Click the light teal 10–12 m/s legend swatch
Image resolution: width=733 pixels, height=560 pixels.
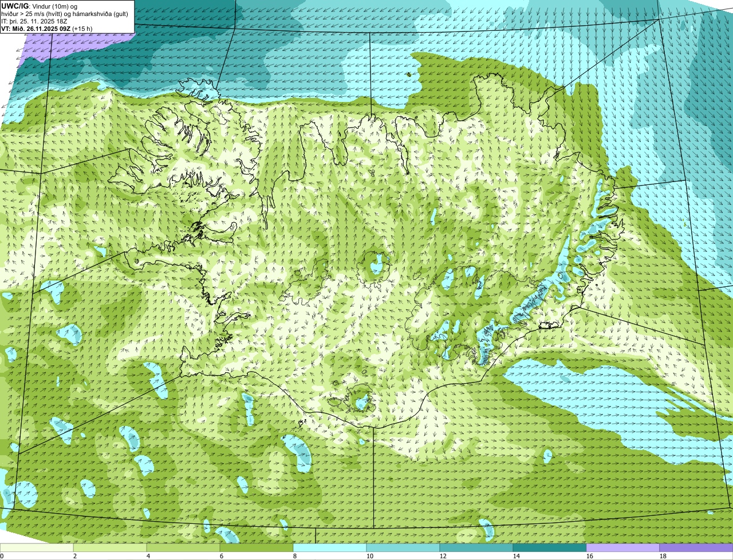coord(403,547)
